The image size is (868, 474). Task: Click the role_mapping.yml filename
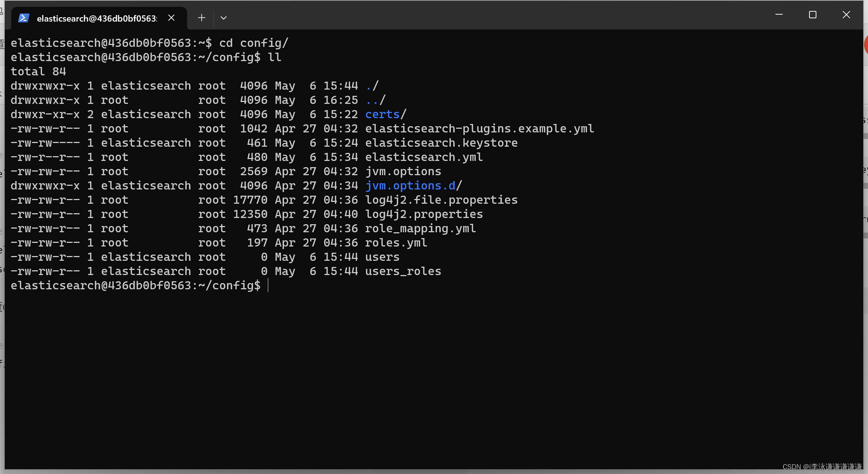coord(420,228)
